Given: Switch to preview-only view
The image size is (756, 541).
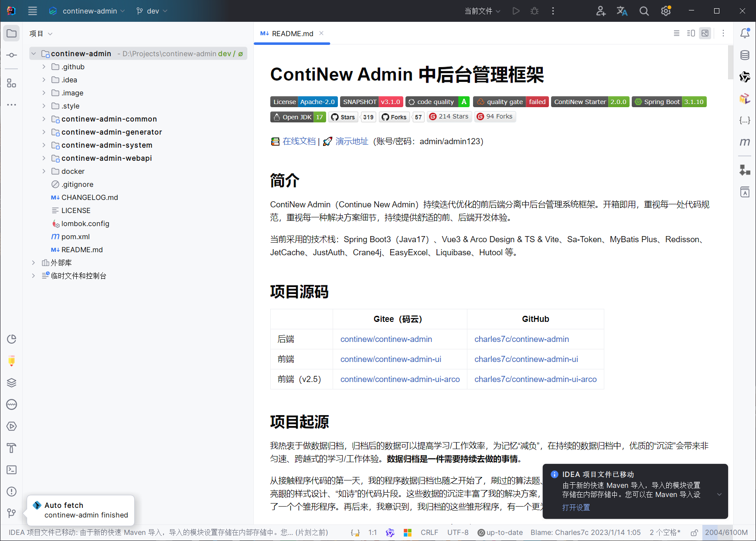Looking at the screenshot, I should click(x=705, y=33).
